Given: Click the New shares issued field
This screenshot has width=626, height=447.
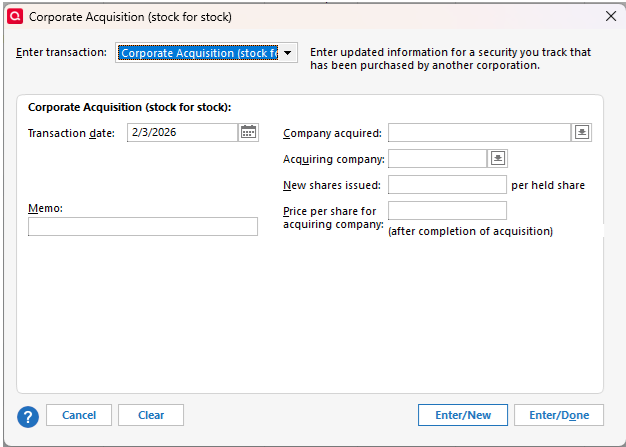Looking at the screenshot, I should [x=447, y=185].
